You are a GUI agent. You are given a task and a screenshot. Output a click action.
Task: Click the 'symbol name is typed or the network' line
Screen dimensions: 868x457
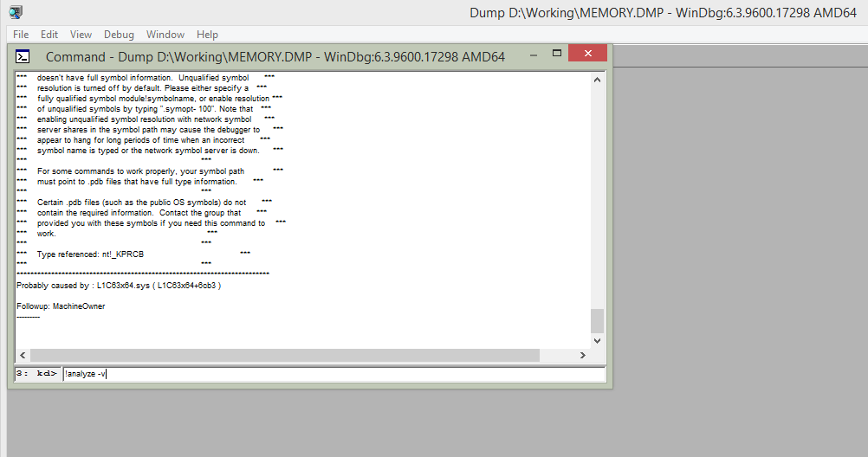pyautogui.click(x=148, y=151)
